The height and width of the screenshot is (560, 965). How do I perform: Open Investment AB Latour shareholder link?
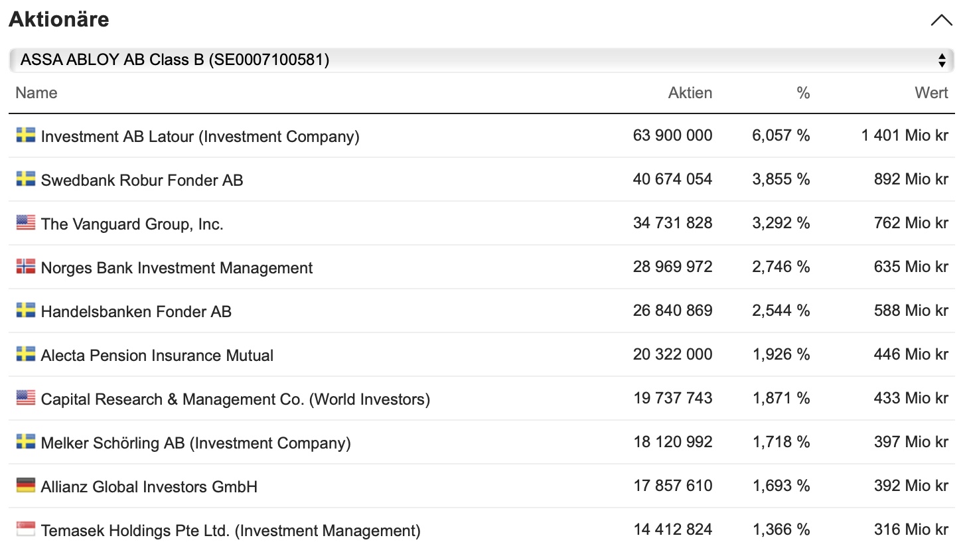click(x=200, y=136)
